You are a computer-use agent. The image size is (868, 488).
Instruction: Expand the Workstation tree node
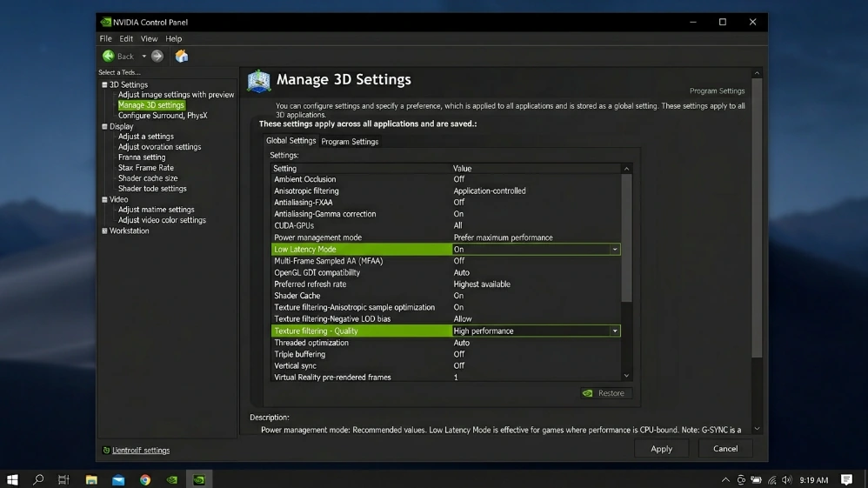(104, 231)
